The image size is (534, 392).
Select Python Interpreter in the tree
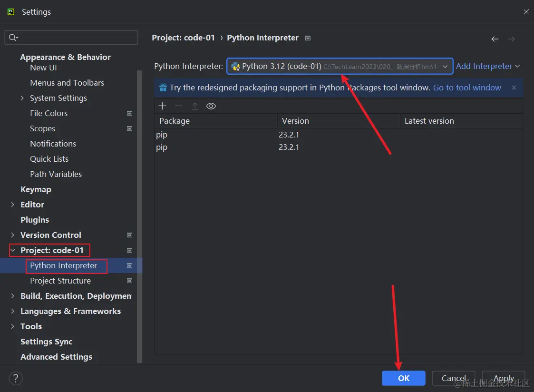click(x=63, y=265)
